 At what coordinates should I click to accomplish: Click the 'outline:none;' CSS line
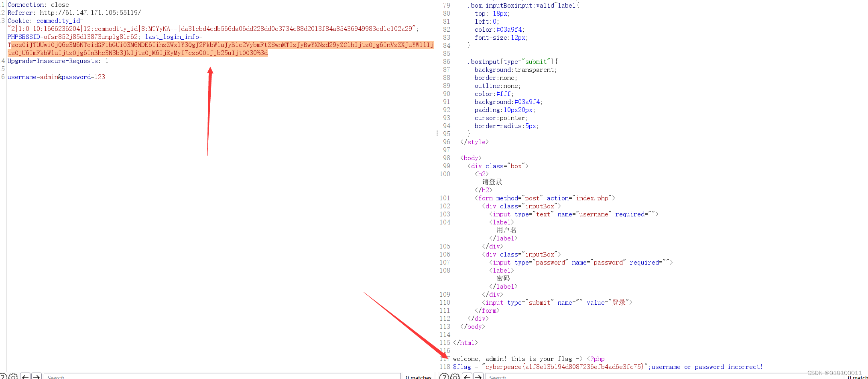498,86
